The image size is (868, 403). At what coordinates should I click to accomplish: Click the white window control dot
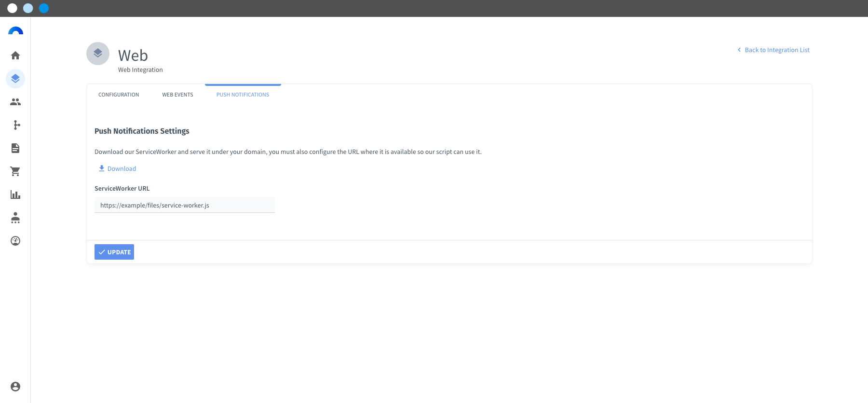(x=13, y=8)
